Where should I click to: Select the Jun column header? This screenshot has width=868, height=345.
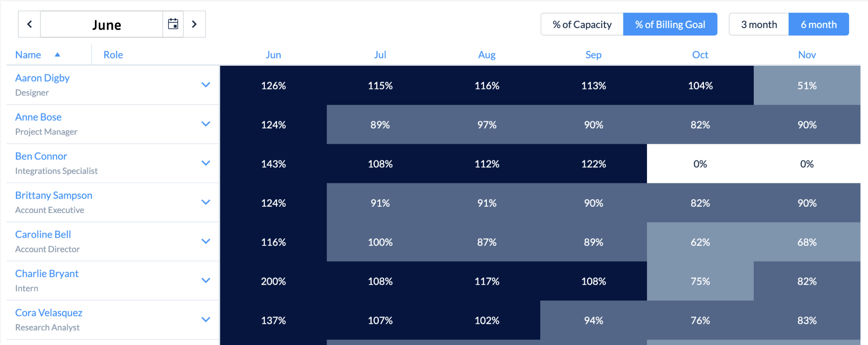tap(273, 54)
